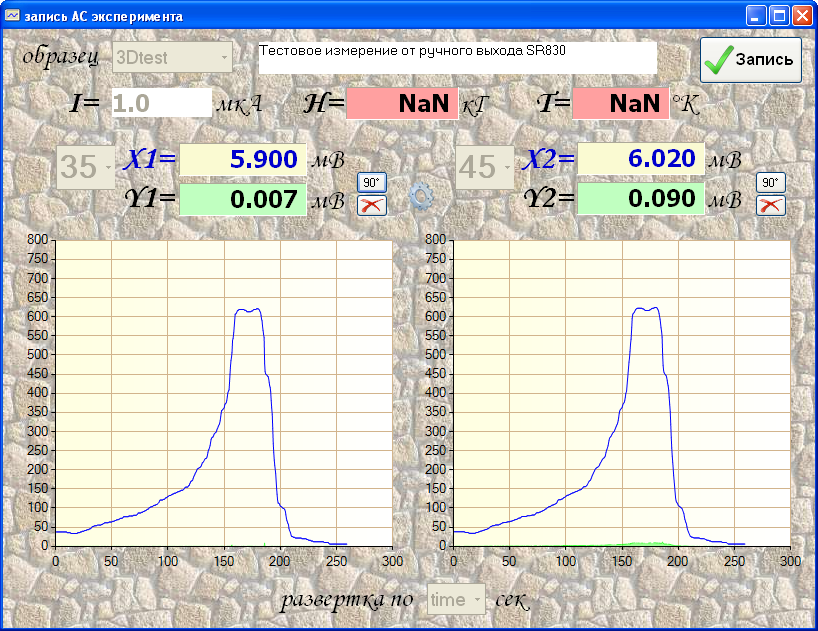Open the развертка по time dropdown
The height and width of the screenshot is (631, 818).
456,600
